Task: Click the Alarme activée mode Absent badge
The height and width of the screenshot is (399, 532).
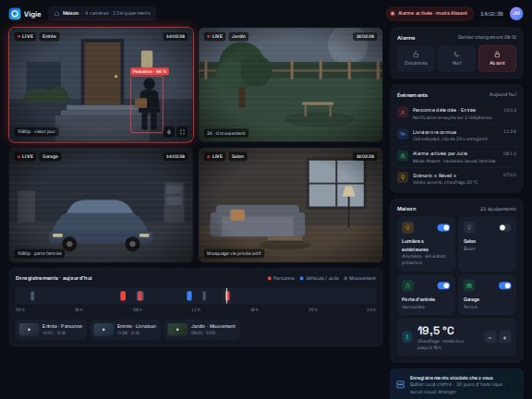Action: click(429, 14)
